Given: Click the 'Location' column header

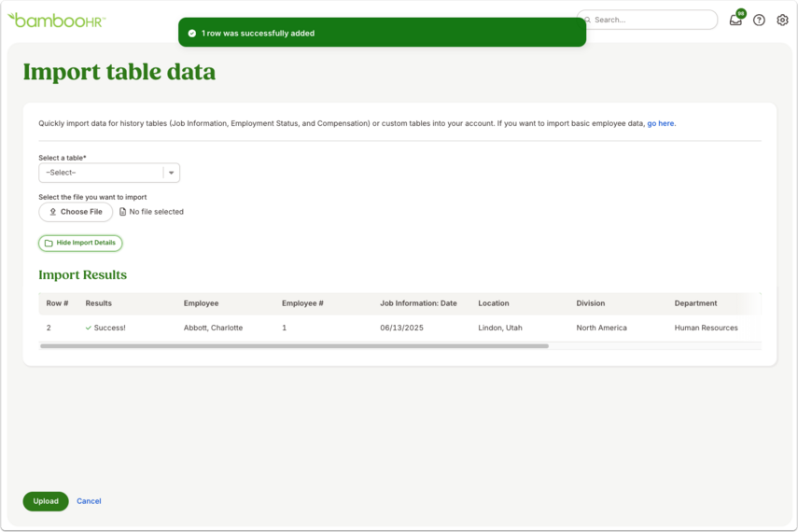Looking at the screenshot, I should click(494, 303).
